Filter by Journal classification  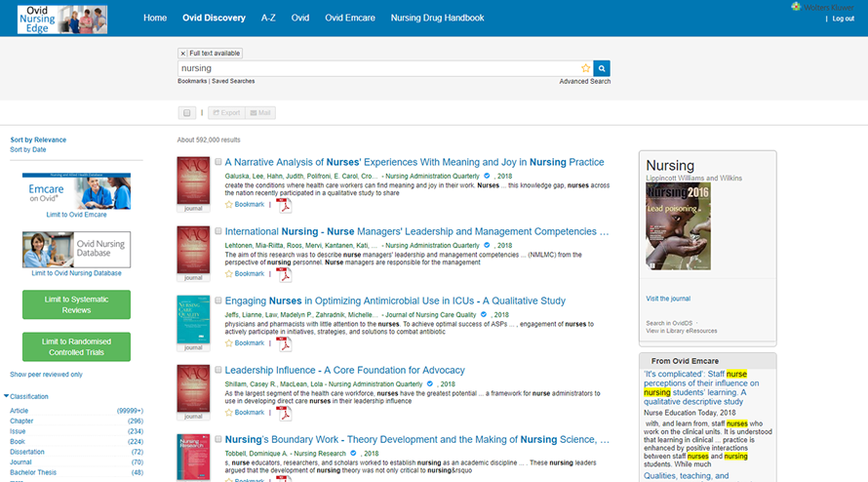20,462
